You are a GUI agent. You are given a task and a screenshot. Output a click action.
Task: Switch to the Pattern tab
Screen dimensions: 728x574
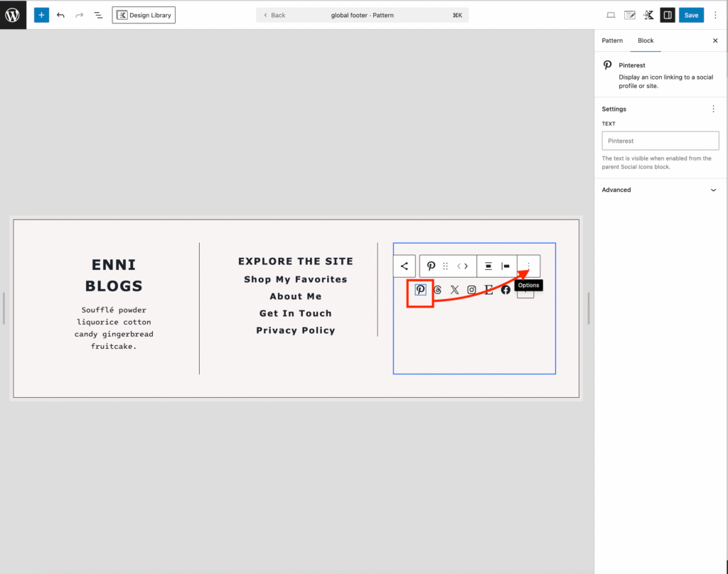[x=612, y=40]
